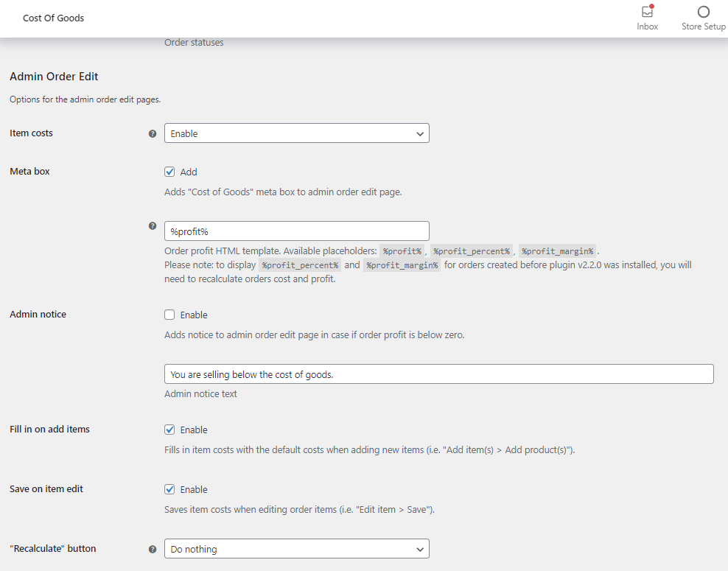Image resolution: width=728 pixels, height=571 pixels.
Task: Toggle Save on item edit checkbox
Action: coord(169,489)
